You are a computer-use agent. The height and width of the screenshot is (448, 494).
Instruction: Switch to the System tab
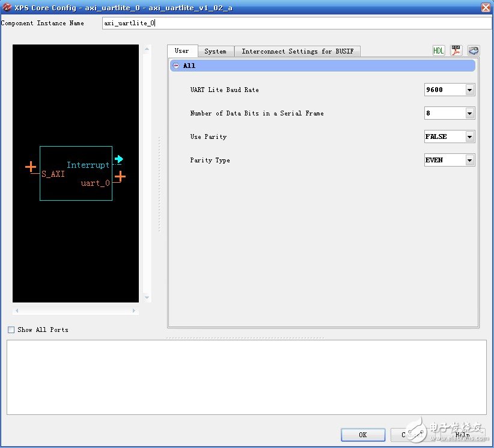point(215,51)
